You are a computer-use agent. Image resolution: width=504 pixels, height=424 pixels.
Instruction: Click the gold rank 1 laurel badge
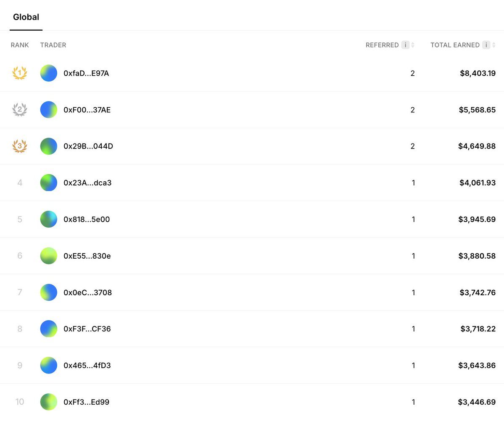(x=20, y=73)
